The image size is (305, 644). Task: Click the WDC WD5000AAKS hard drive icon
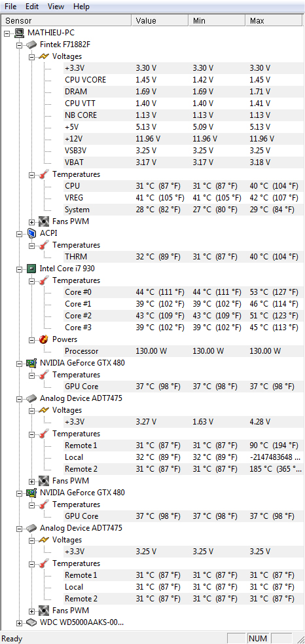pos(31,622)
